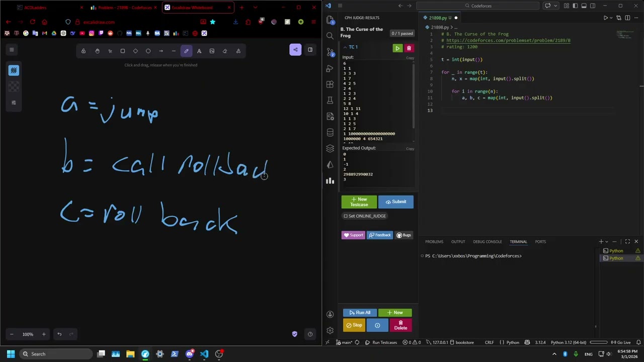
Task: Open the new terminal launch profile dropdown
Action: [x=607, y=242]
